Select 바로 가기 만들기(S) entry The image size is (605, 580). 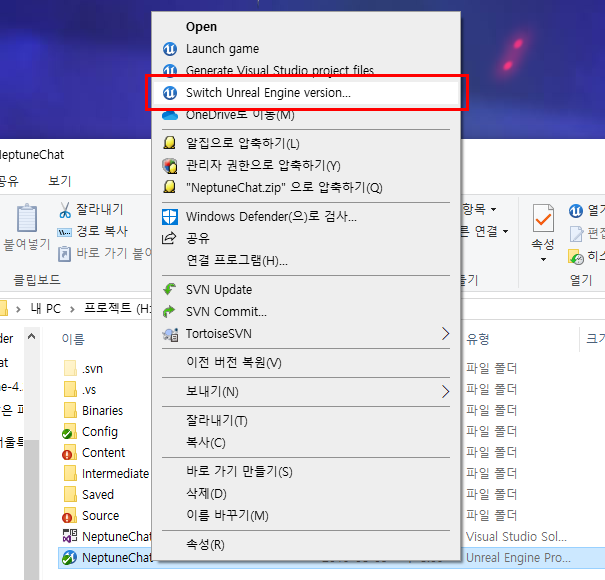point(239,471)
